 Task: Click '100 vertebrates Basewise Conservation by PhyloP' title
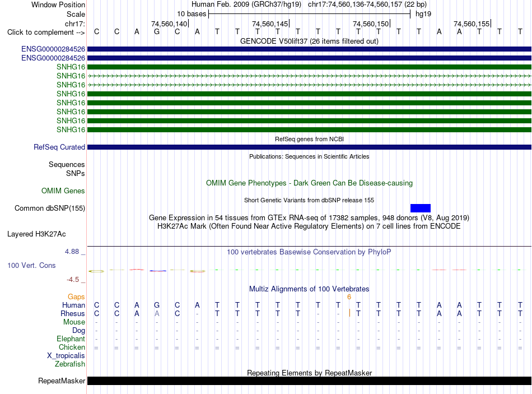[309, 252]
